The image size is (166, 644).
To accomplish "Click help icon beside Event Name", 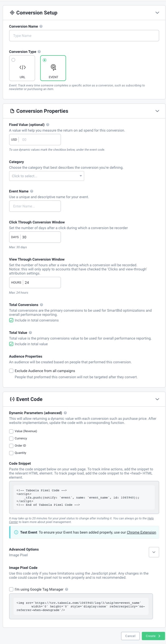I will [x=32, y=191].
